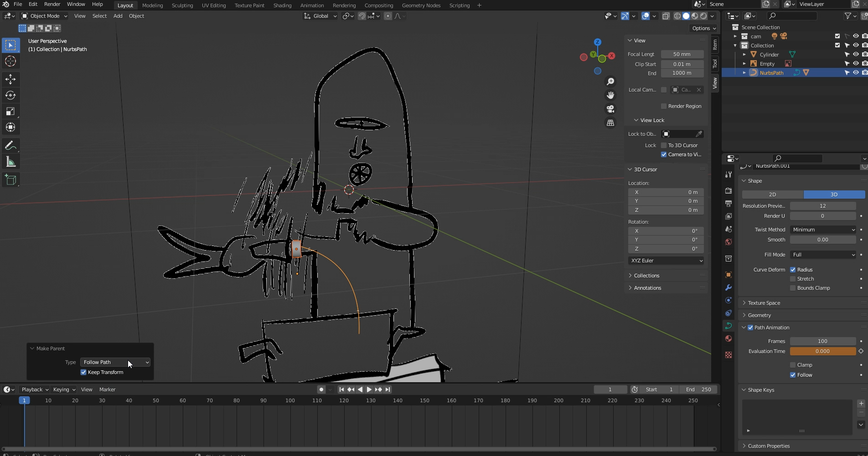This screenshot has width=868, height=456.
Task: Click frame 100 on the timeline ruler
Action: click(290, 400)
